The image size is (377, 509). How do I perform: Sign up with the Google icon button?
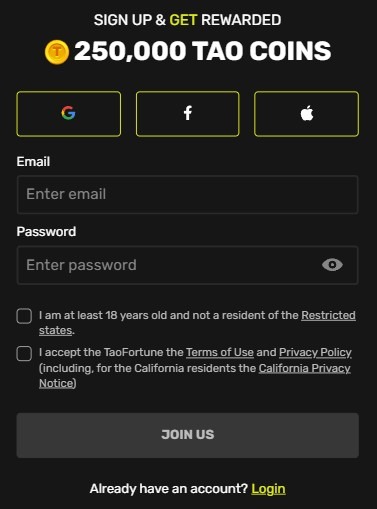tap(69, 114)
